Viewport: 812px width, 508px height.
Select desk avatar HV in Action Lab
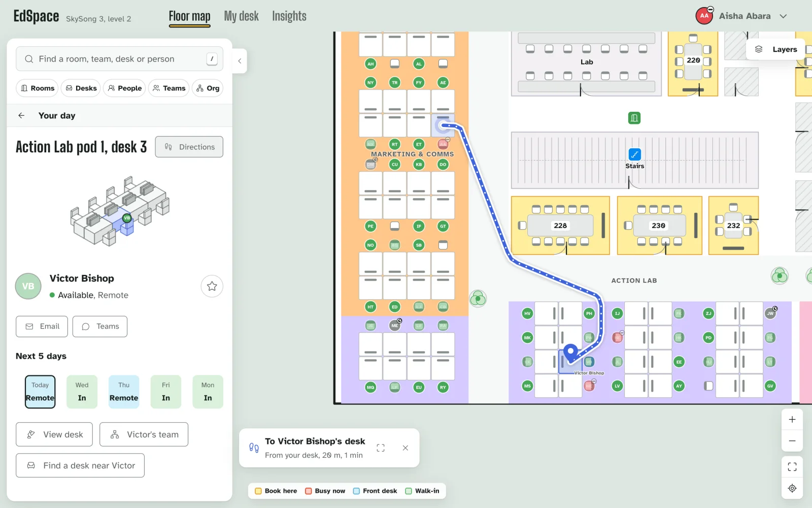coord(527,313)
